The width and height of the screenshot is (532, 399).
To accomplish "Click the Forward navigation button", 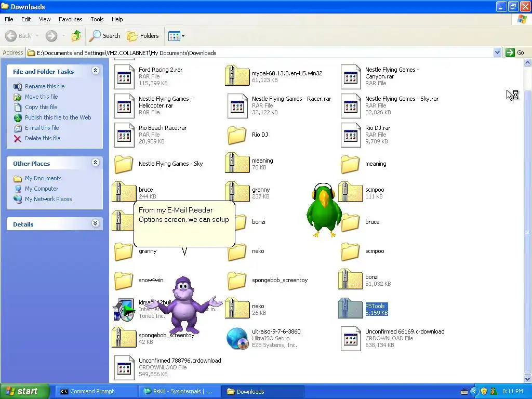I will click(51, 36).
